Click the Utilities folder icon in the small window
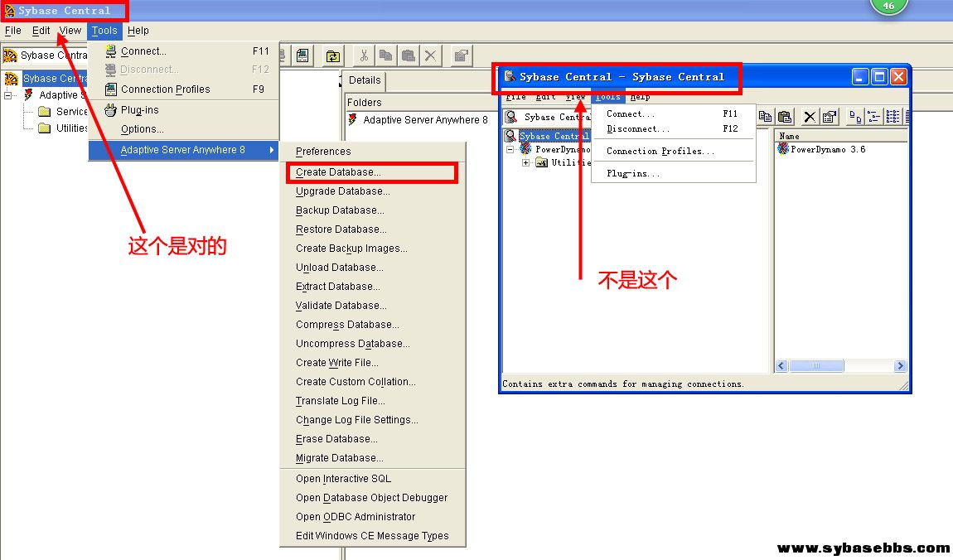 pos(541,162)
